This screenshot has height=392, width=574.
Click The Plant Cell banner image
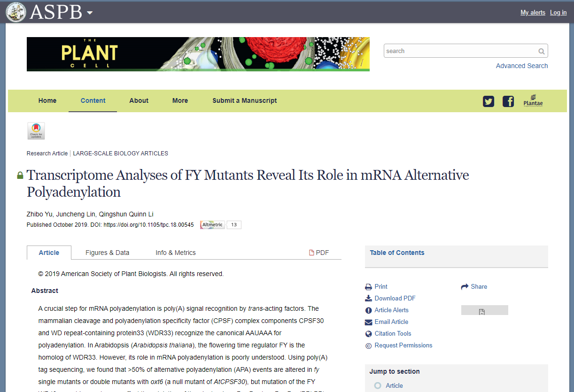click(198, 54)
